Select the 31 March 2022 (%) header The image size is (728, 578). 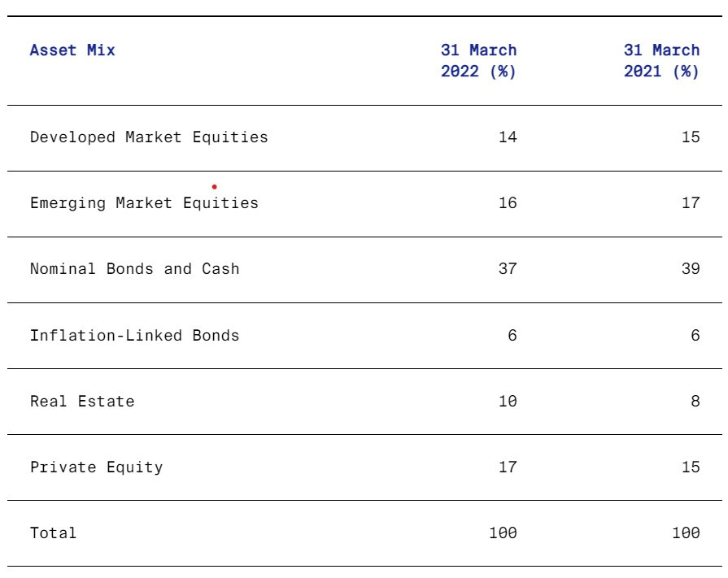pos(478,61)
